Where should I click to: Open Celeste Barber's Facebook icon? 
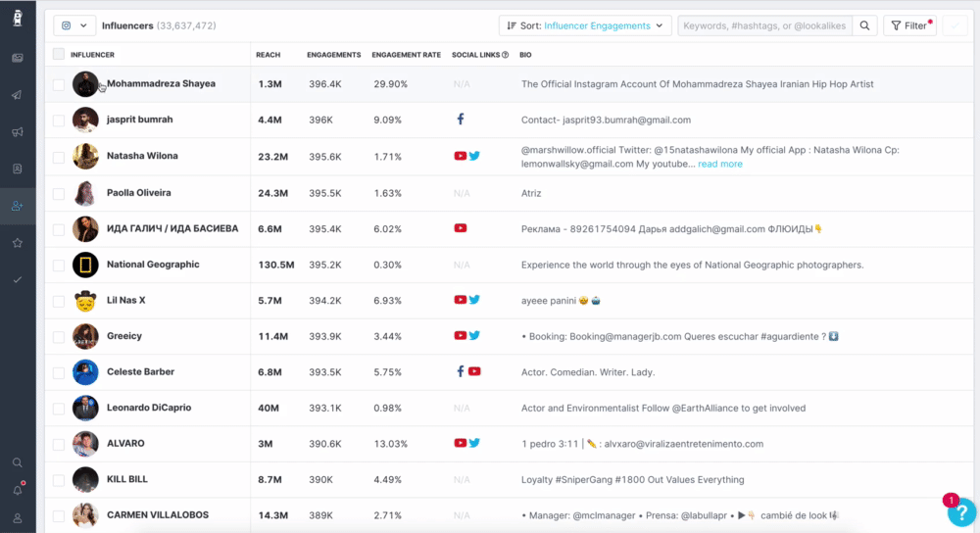460,371
